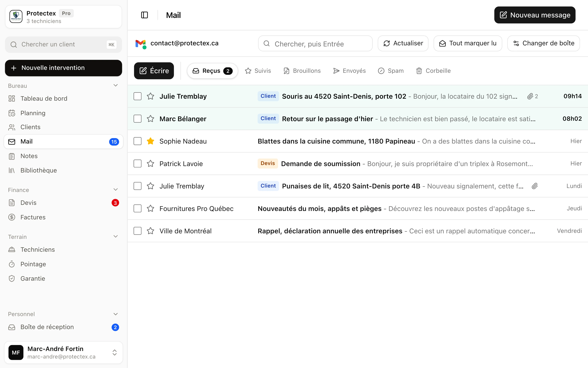Click Tout marquer lu
This screenshot has height=368, width=588.
click(468, 43)
